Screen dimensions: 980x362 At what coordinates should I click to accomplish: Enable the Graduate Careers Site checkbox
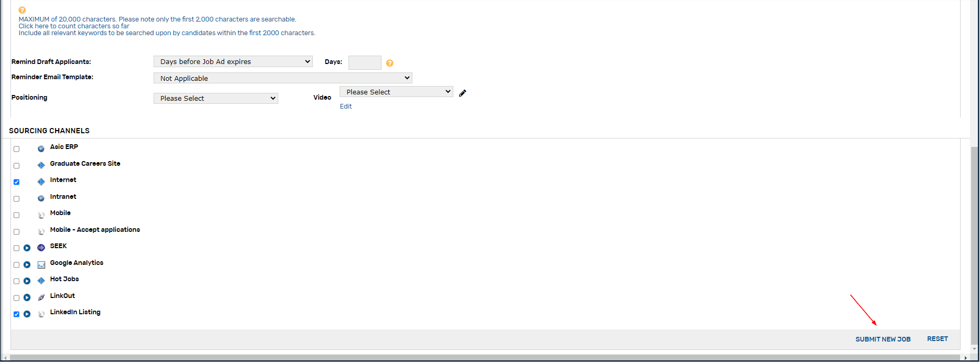pyautogui.click(x=16, y=166)
